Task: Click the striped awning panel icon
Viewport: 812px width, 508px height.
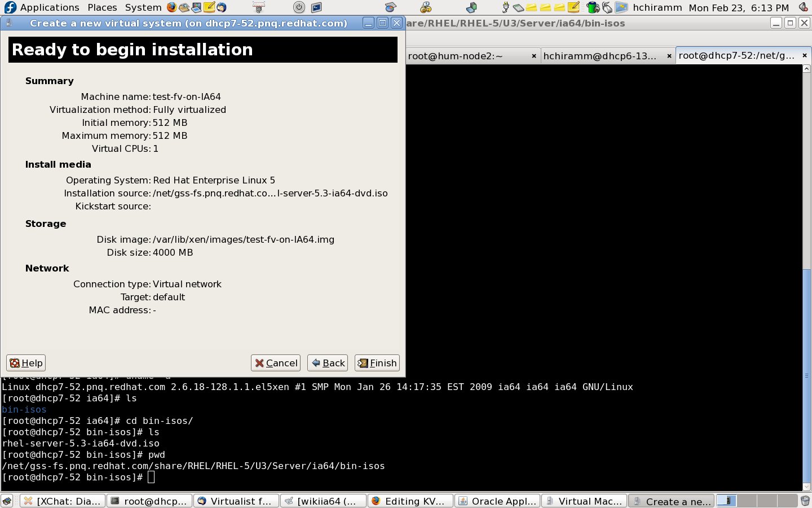Action: click(258, 7)
